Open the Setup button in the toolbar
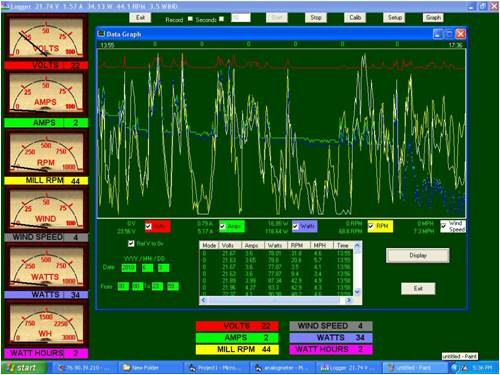500x375 pixels. pos(395,17)
